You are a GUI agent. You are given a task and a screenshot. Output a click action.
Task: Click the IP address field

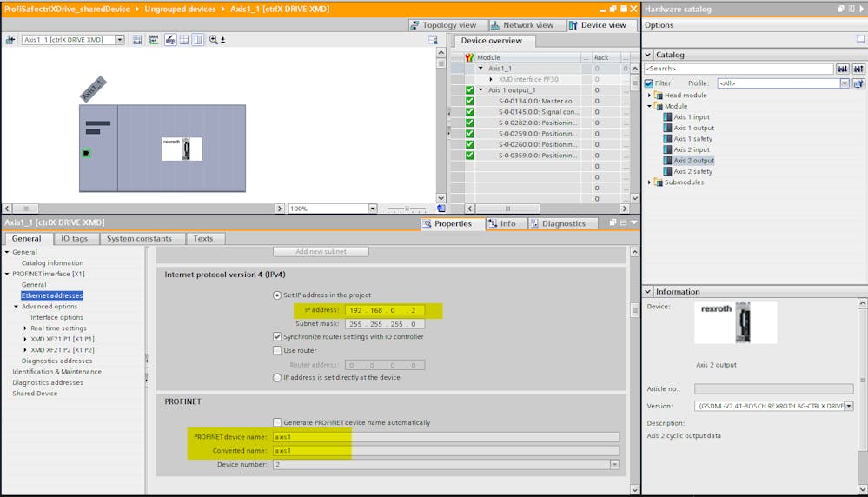(385, 310)
